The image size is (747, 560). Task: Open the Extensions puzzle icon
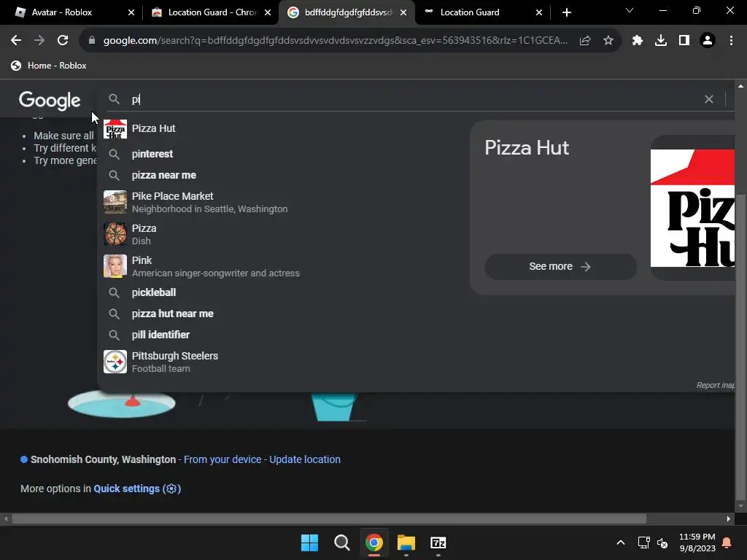[638, 41]
